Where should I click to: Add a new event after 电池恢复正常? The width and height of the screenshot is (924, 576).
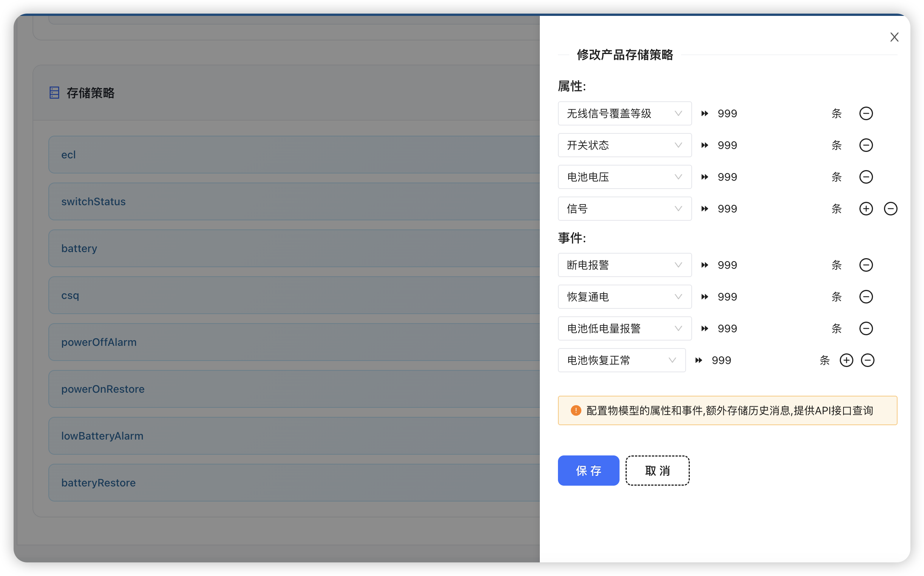click(x=847, y=360)
